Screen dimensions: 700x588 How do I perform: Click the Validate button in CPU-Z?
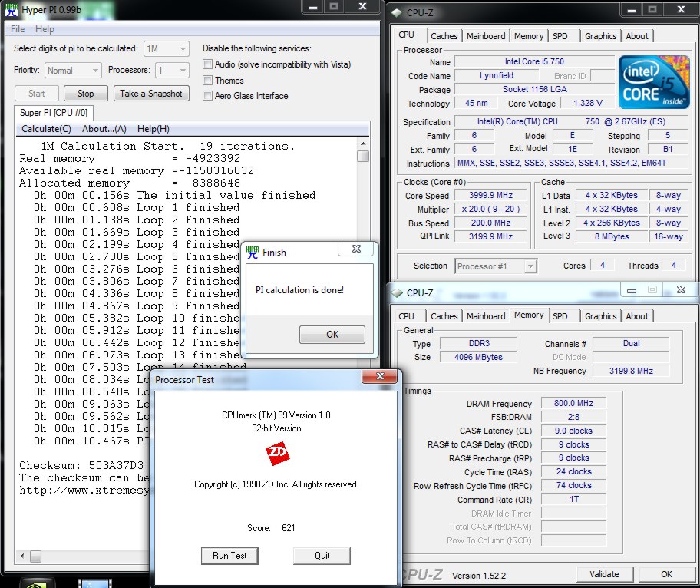pos(605,574)
